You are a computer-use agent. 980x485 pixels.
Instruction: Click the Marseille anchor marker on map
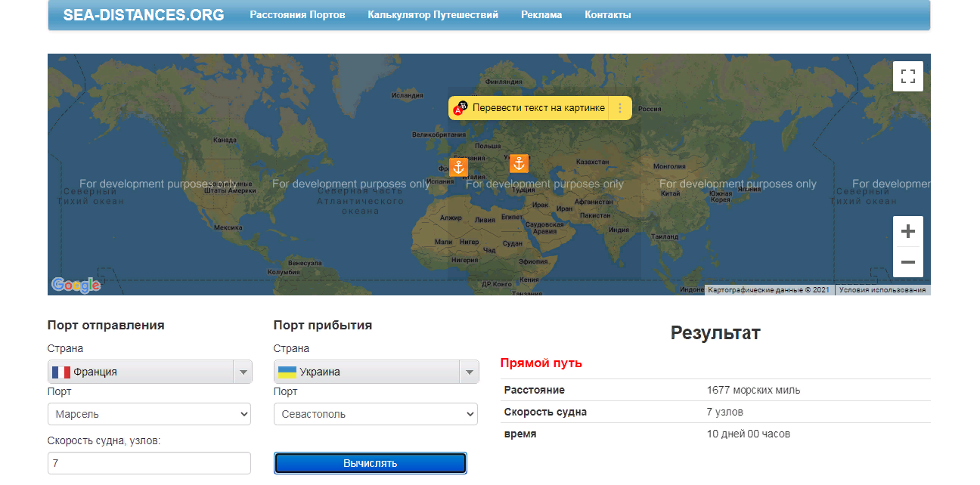point(458,167)
